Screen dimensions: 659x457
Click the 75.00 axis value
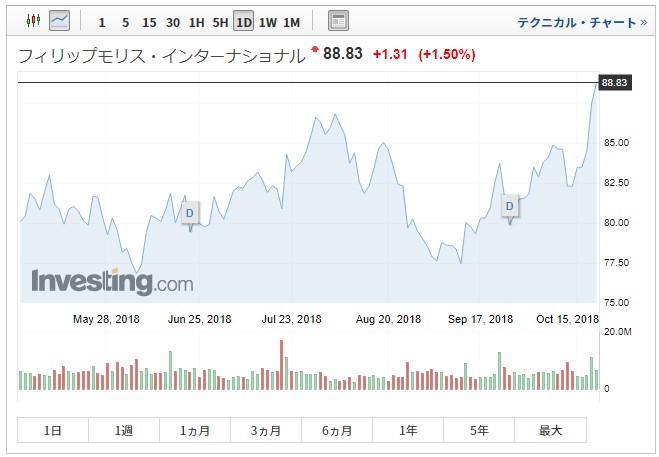click(x=617, y=303)
